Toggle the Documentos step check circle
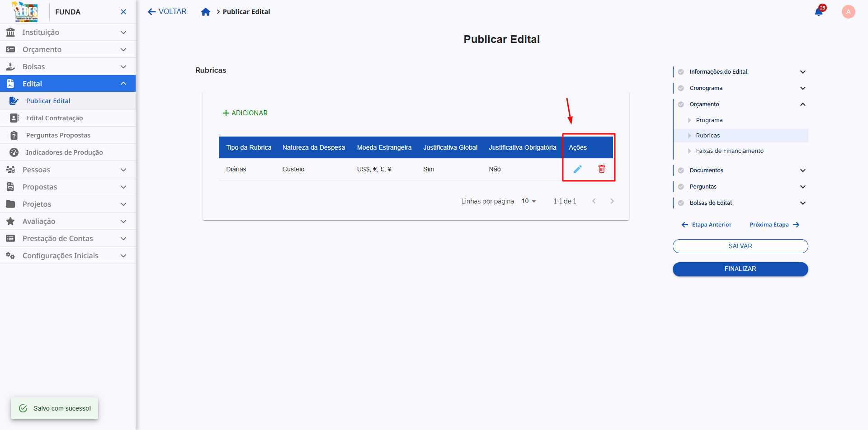 pos(681,170)
